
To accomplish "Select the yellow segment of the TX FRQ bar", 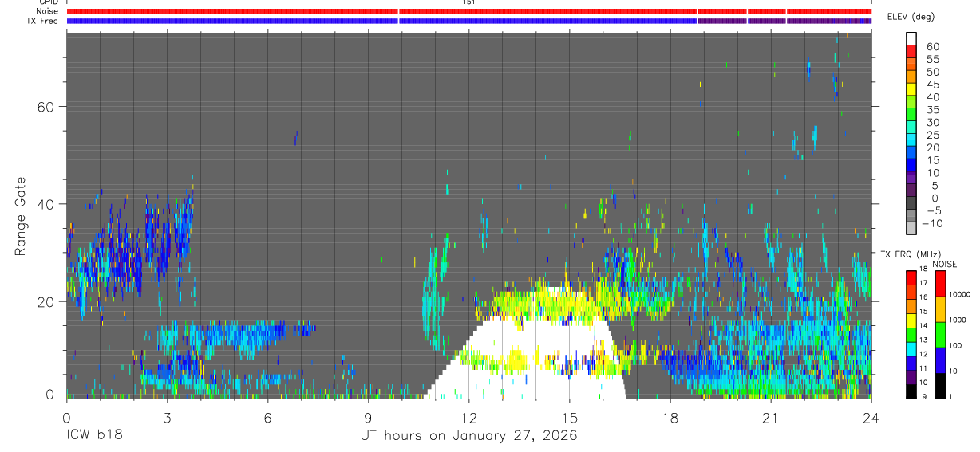I will click(911, 320).
